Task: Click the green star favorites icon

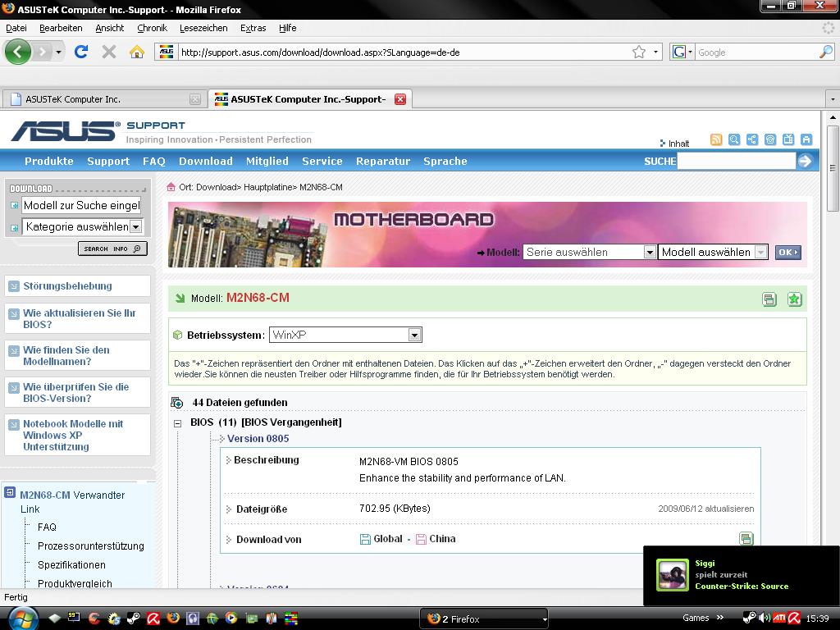Action: tap(794, 299)
